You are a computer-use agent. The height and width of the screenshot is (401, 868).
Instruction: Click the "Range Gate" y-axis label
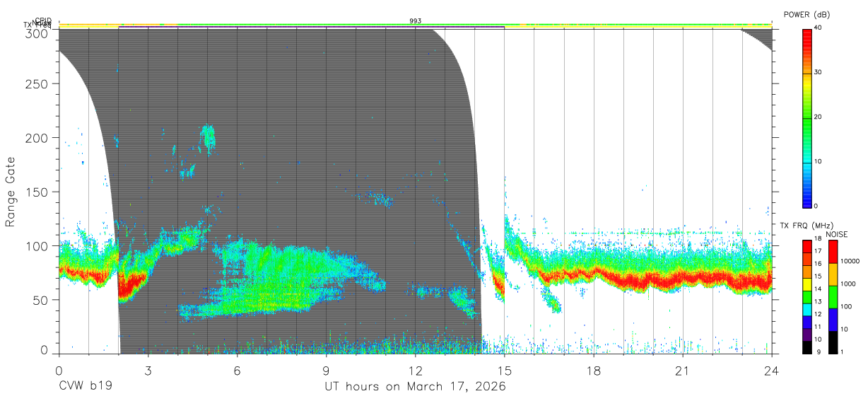pyautogui.click(x=11, y=192)
